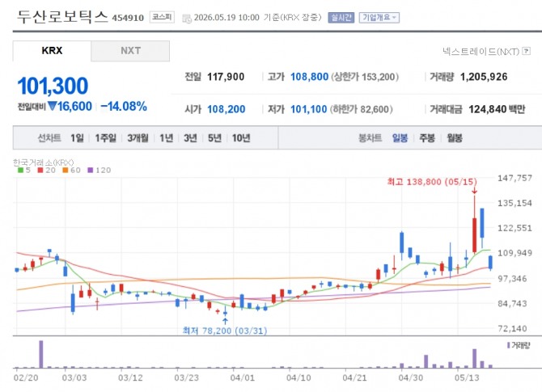The height and width of the screenshot is (392, 542).
Task: Click the 04/30 date axis label
Action: tap(410, 377)
